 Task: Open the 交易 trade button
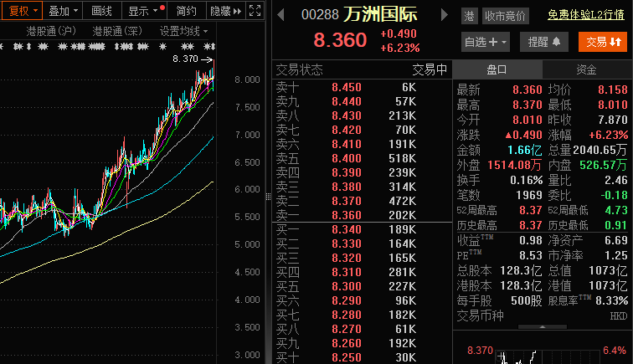click(x=603, y=41)
